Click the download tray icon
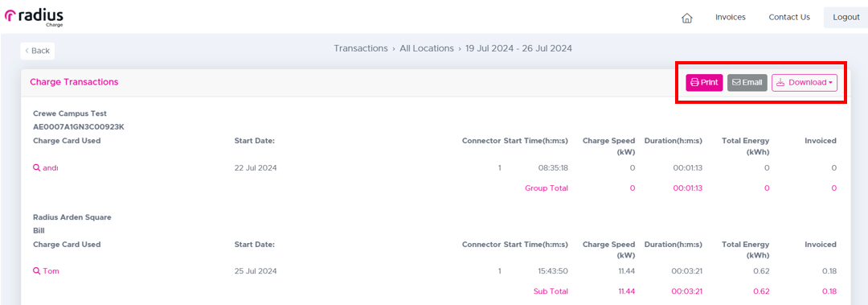Viewport: 868px width, 305px height. pyautogui.click(x=780, y=83)
